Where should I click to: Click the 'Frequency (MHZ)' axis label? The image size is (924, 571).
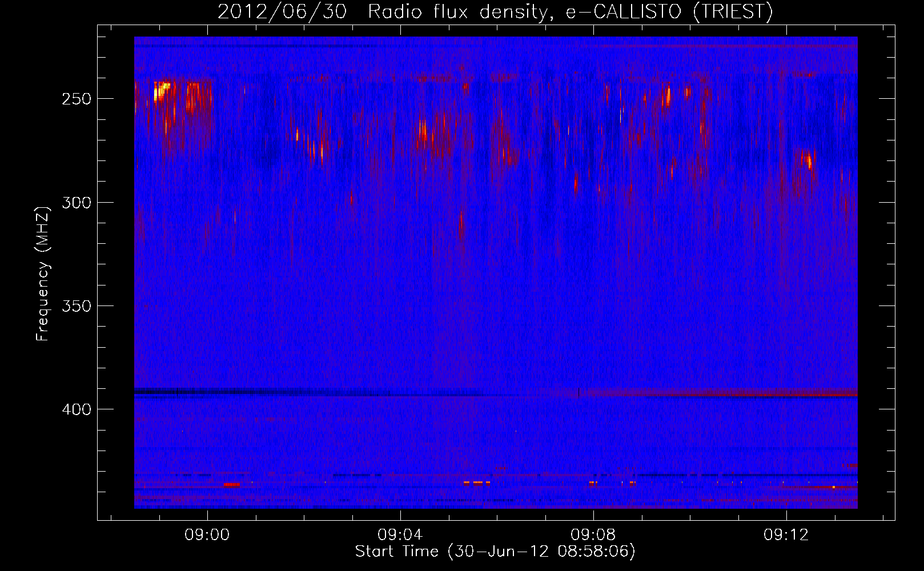point(43,274)
